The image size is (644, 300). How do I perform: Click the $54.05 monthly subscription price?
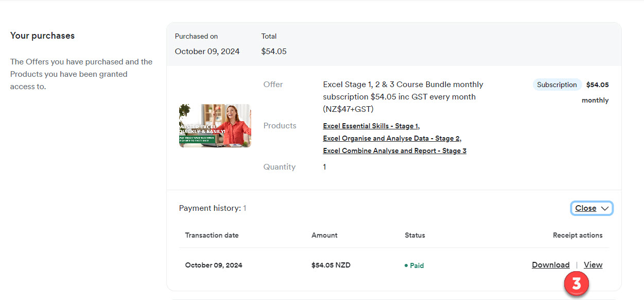pos(597,85)
